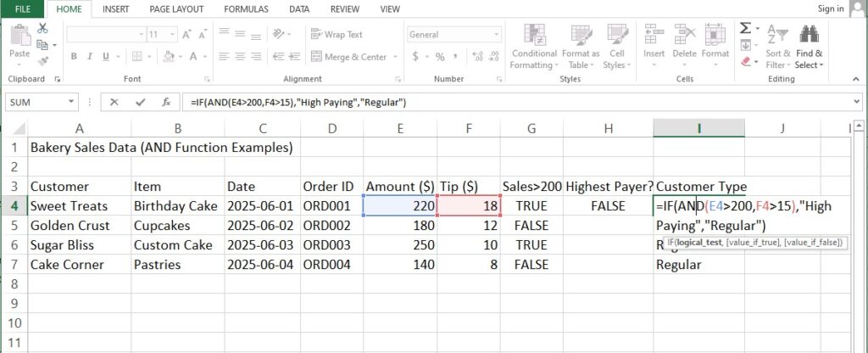
Task: Toggle Wrap Text option
Action: 337,35
